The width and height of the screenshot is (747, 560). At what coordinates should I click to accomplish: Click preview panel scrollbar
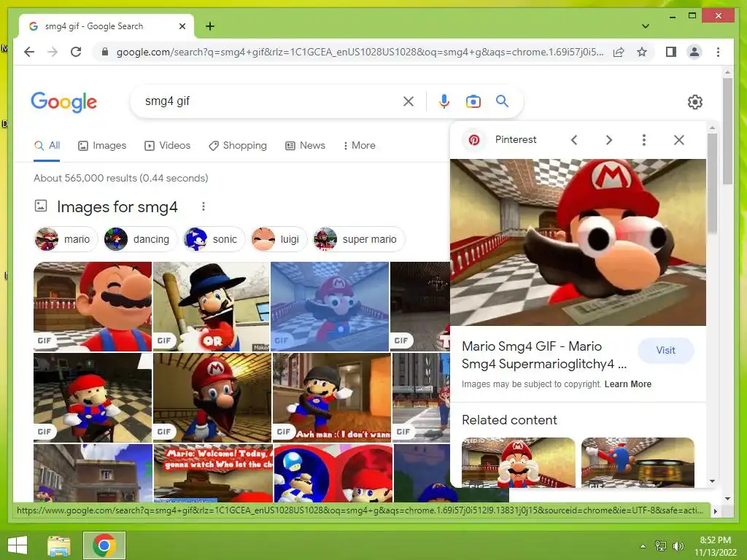pos(712,184)
